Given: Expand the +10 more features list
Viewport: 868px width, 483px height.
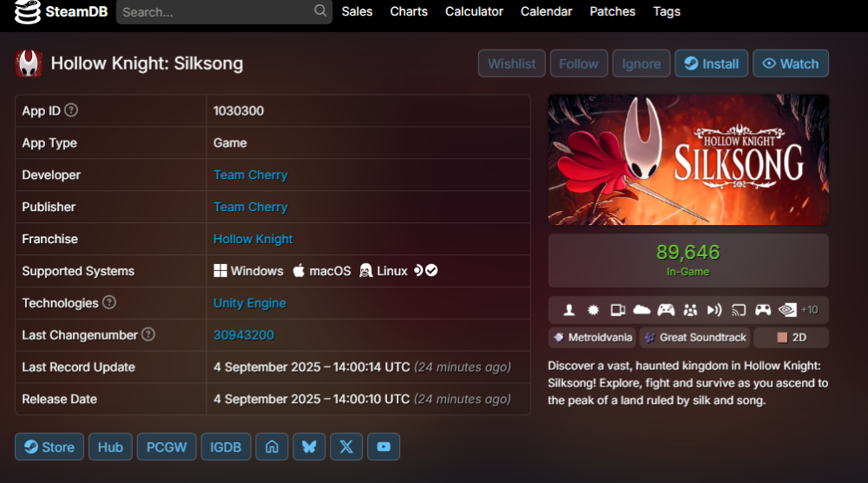Looking at the screenshot, I should pos(809,309).
